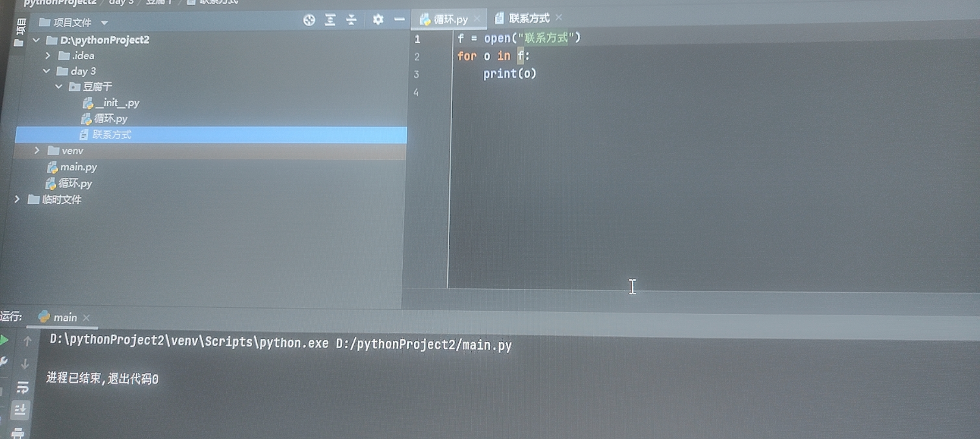This screenshot has height=439, width=980.
Task: Click the locate opened file target icon
Action: 309,20
